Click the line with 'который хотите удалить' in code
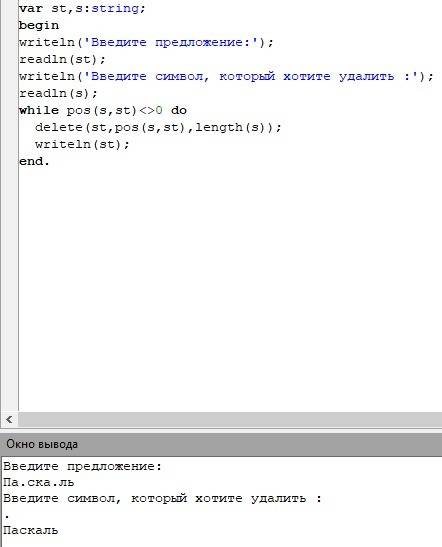 [226, 76]
